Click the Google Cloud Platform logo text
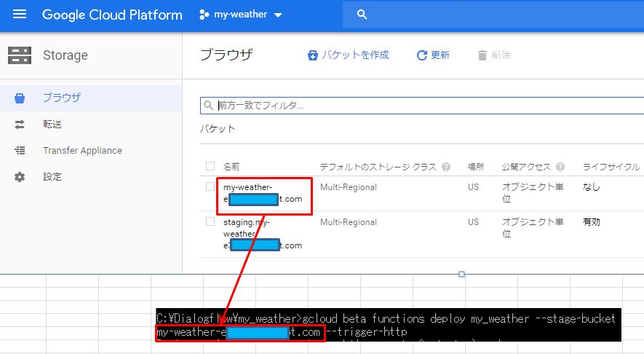Screen dimensions: 644x354 point(112,15)
